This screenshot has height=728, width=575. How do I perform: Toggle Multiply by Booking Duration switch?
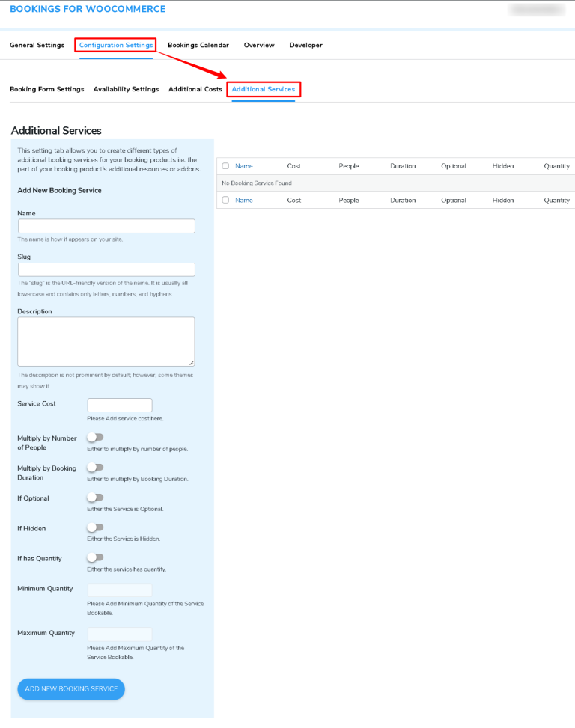point(95,467)
